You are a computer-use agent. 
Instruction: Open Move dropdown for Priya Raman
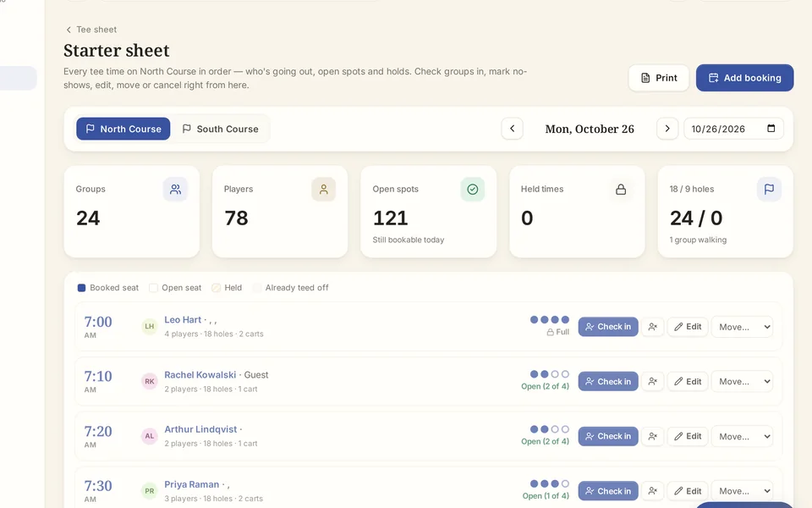tap(742, 491)
